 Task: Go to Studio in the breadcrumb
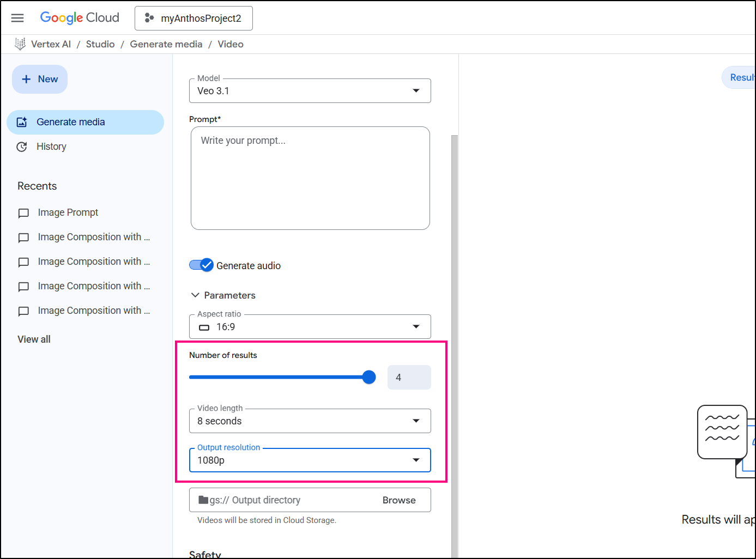[x=100, y=44]
